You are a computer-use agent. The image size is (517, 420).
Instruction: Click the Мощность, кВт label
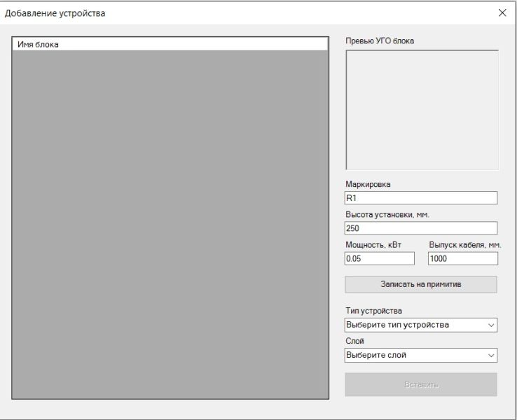coord(373,245)
